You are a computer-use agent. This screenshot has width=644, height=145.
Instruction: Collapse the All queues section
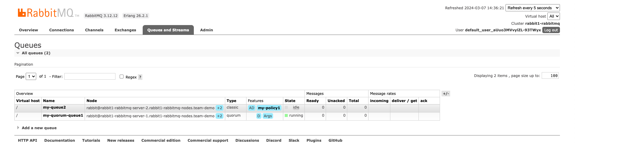[36, 53]
